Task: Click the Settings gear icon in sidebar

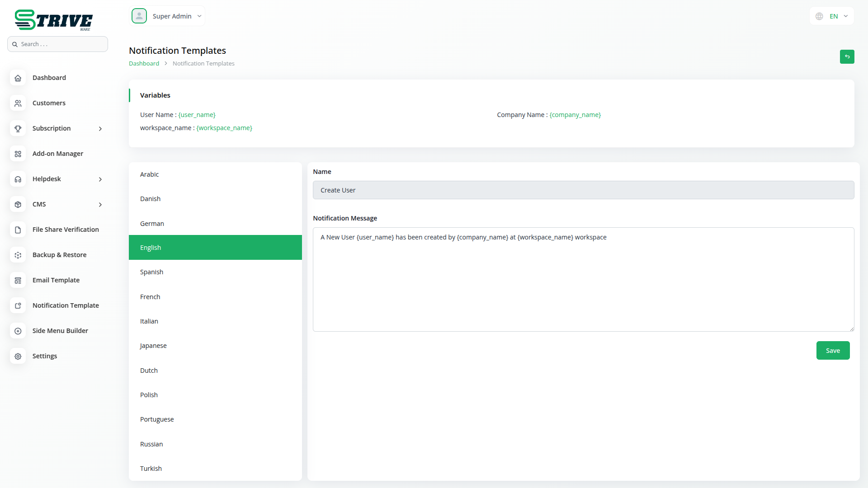Action: pyautogui.click(x=18, y=356)
